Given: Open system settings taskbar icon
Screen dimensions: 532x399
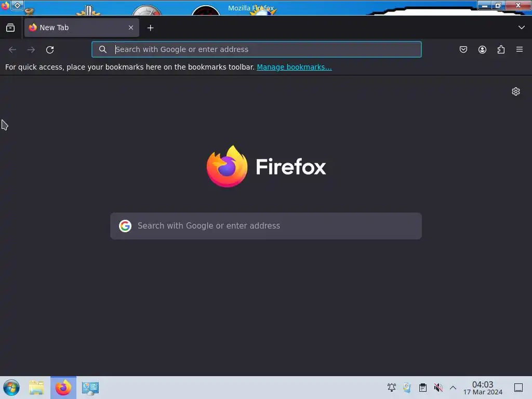Looking at the screenshot, I should pos(90,388).
